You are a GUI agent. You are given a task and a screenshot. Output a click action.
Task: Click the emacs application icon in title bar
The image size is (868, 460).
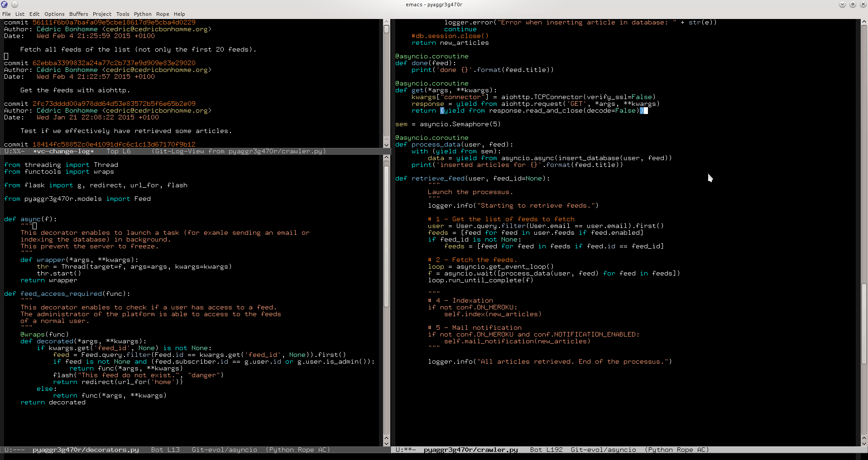(x=5, y=5)
